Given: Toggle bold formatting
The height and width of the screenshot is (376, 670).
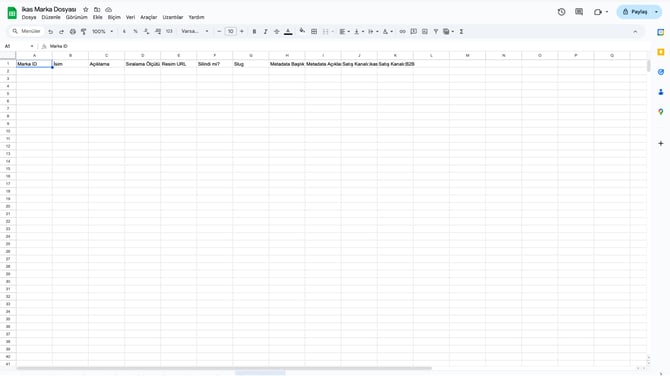Looking at the screenshot, I should (254, 32).
